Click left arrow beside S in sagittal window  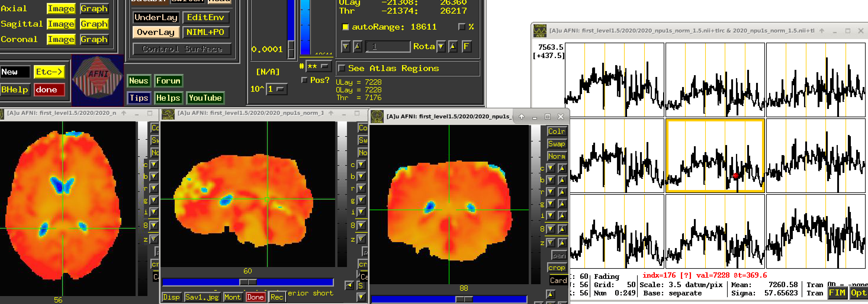pyautogui.click(x=349, y=285)
